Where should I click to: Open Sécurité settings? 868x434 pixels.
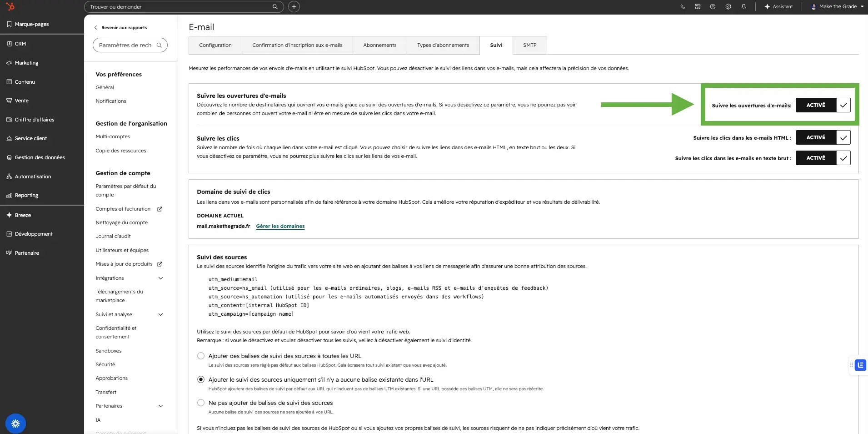point(105,364)
